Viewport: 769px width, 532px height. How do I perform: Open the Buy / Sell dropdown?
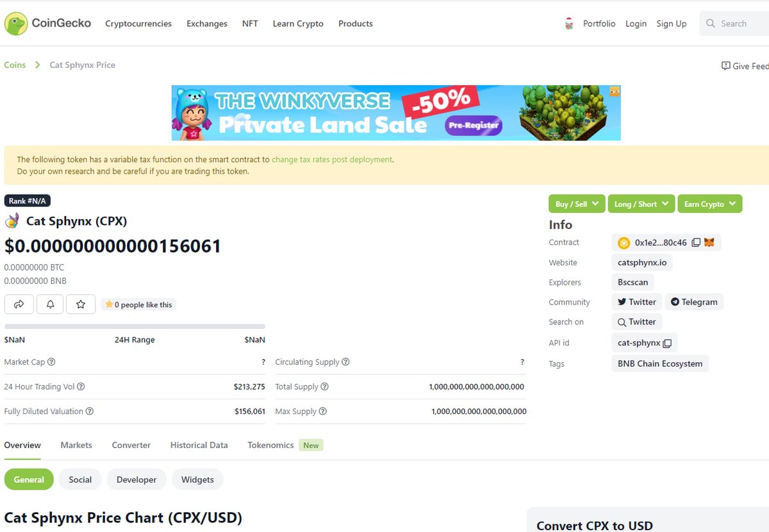[x=577, y=204]
